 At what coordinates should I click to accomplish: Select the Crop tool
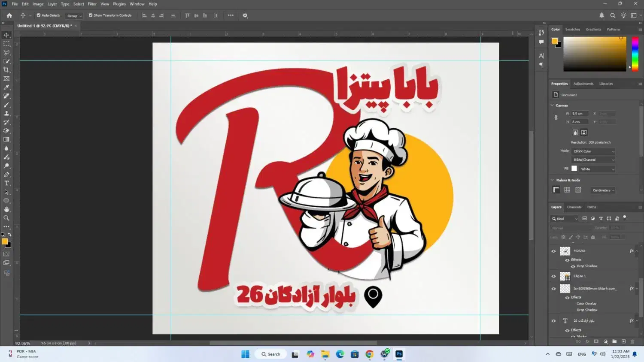(6, 70)
